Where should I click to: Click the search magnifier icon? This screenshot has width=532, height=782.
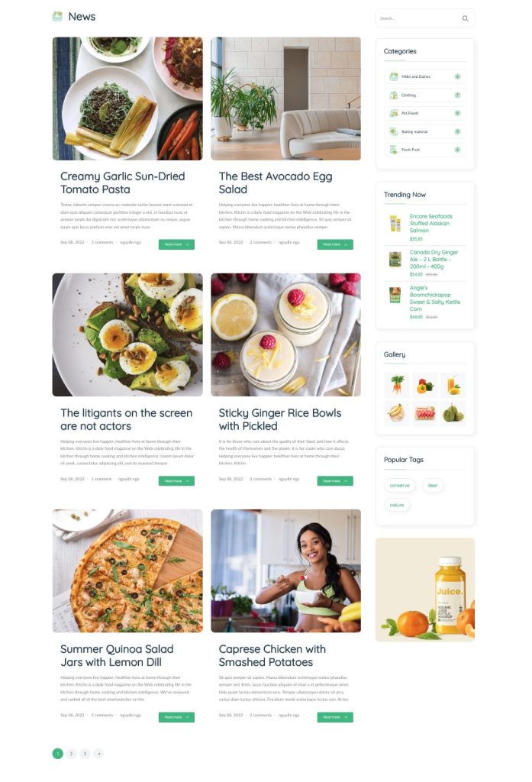pos(465,18)
